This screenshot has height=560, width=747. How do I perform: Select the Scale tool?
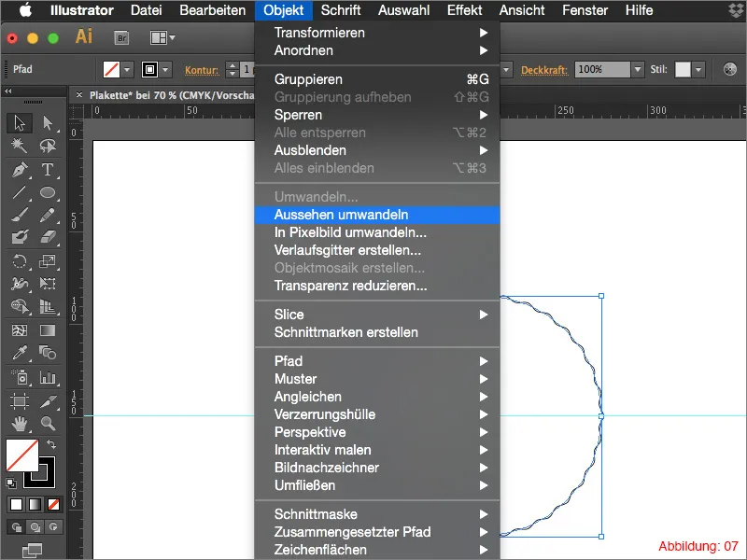(48, 261)
